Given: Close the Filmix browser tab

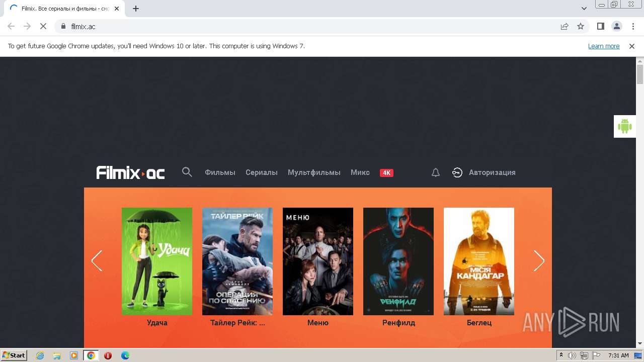Looking at the screenshot, I should [117, 9].
